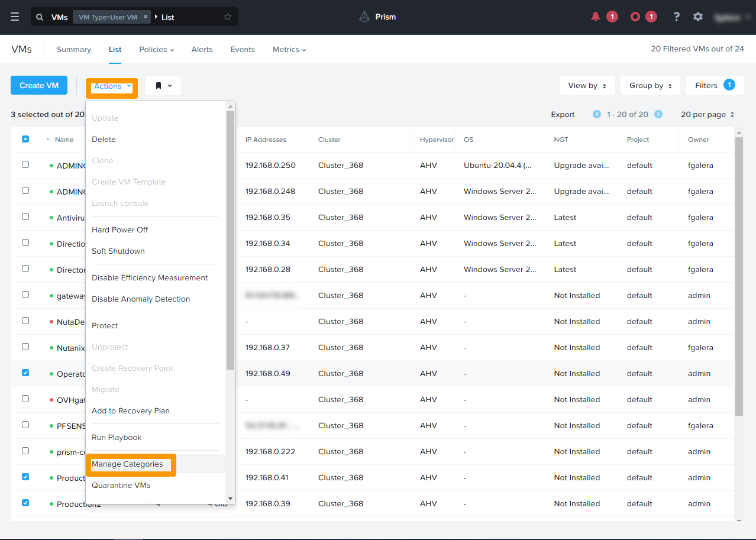Open the alerts bell notifications

click(596, 16)
